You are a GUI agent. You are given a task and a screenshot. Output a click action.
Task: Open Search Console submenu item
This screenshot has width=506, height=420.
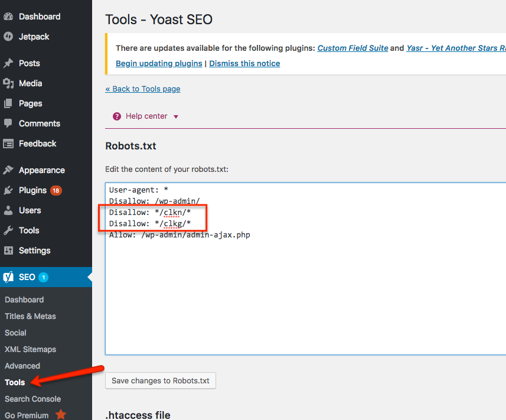pyautogui.click(x=32, y=399)
